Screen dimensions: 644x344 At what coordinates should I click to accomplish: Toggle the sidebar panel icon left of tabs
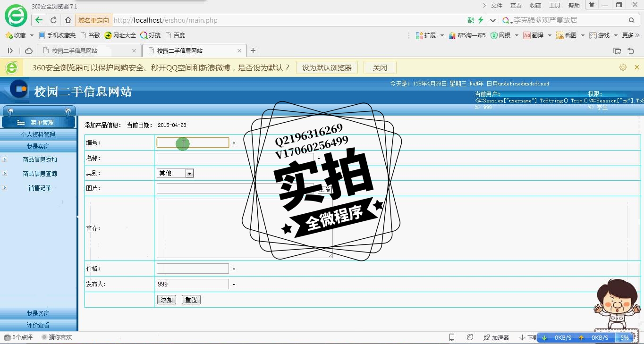10,50
